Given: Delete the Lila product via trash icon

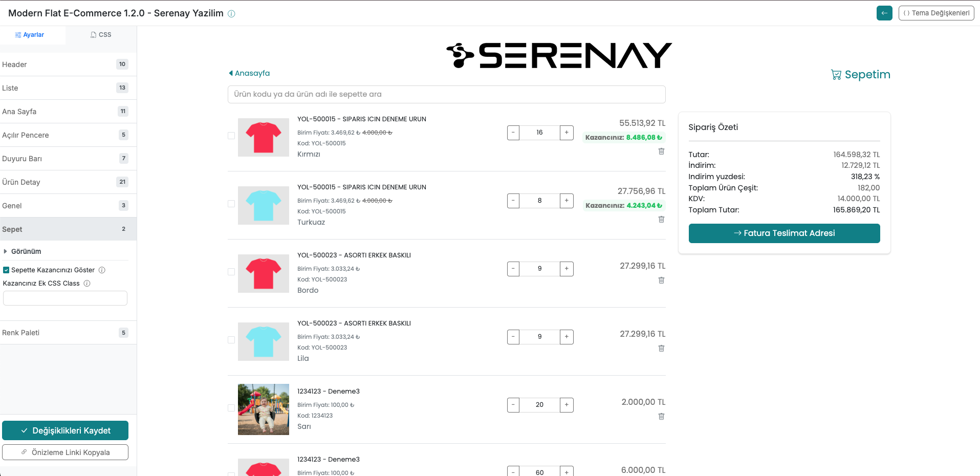Looking at the screenshot, I should pyautogui.click(x=661, y=349).
